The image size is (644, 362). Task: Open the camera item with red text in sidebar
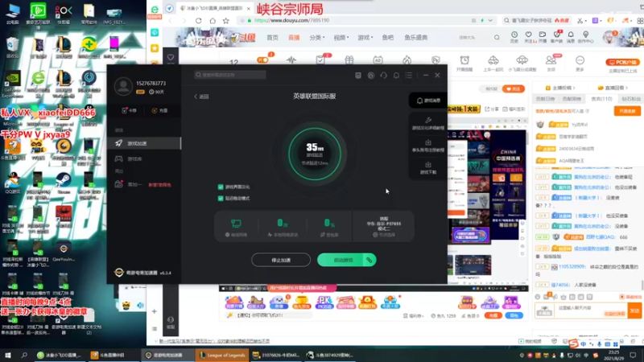pos(143,185)
